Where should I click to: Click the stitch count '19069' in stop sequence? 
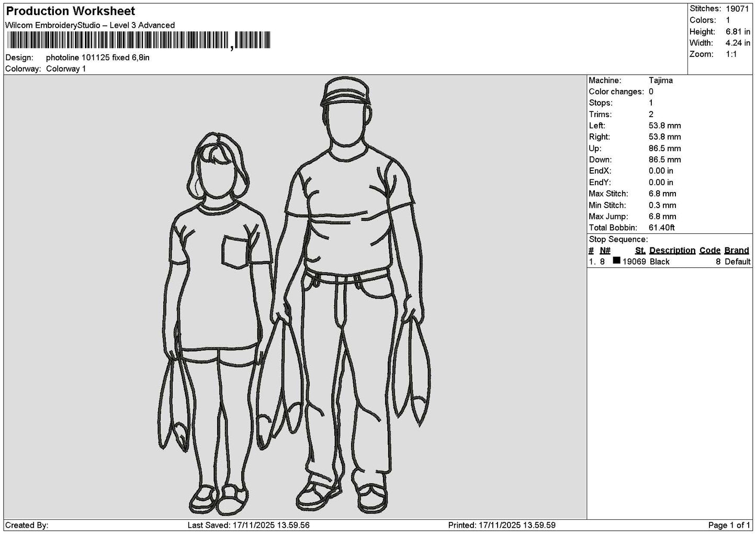click(x=634, y=262)
